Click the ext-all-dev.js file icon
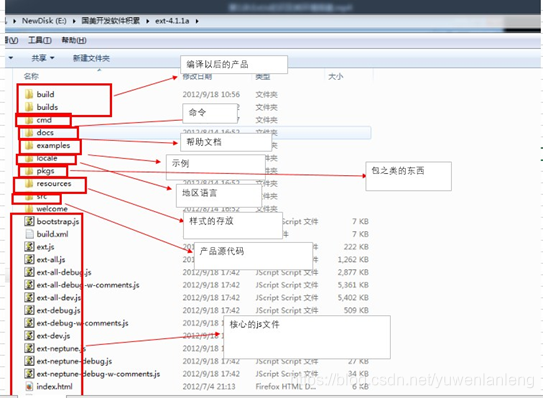 (x=29, y=298)
